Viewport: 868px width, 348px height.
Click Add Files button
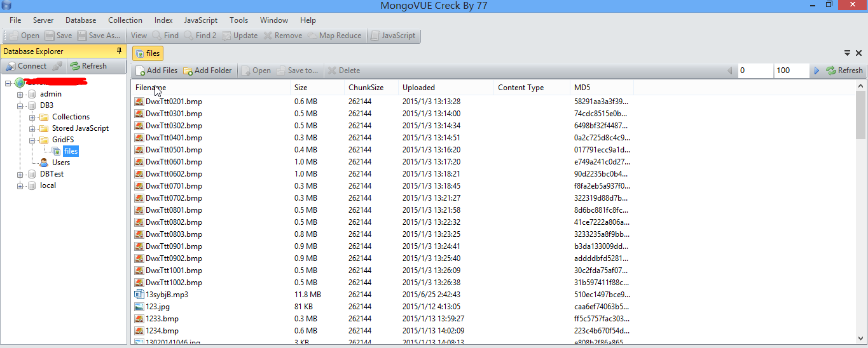[x=156, y=70]
